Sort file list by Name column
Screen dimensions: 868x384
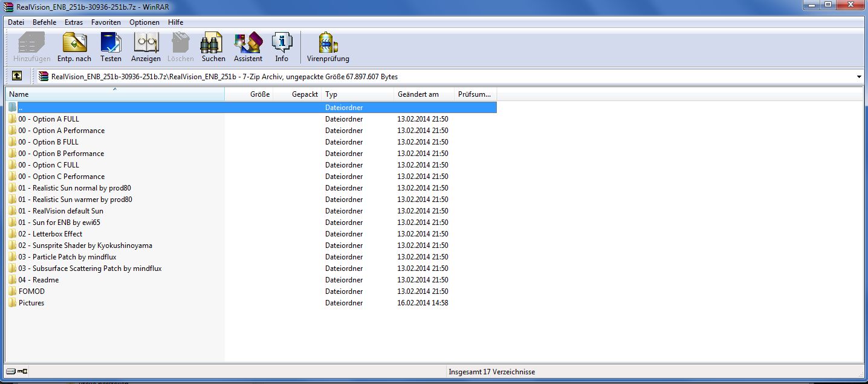(115, 94)
